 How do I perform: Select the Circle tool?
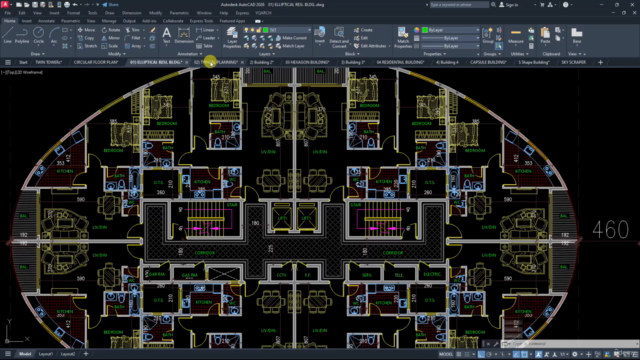tap(39, 35)
